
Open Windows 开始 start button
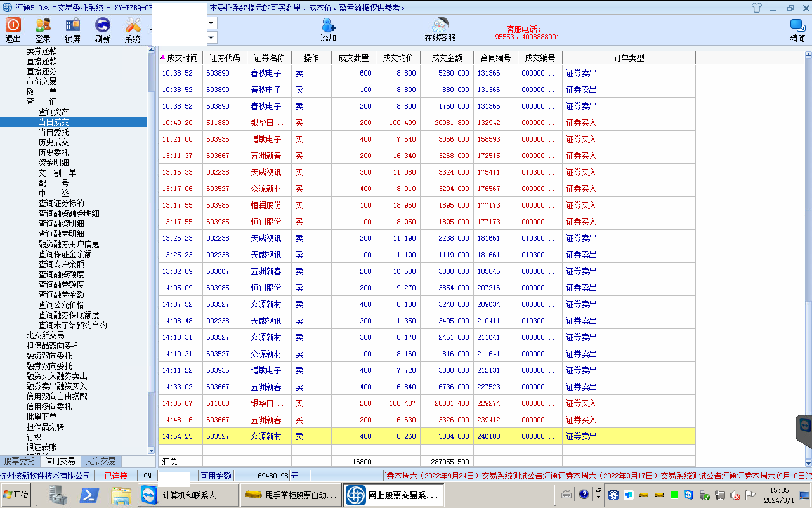pos(16,495)
